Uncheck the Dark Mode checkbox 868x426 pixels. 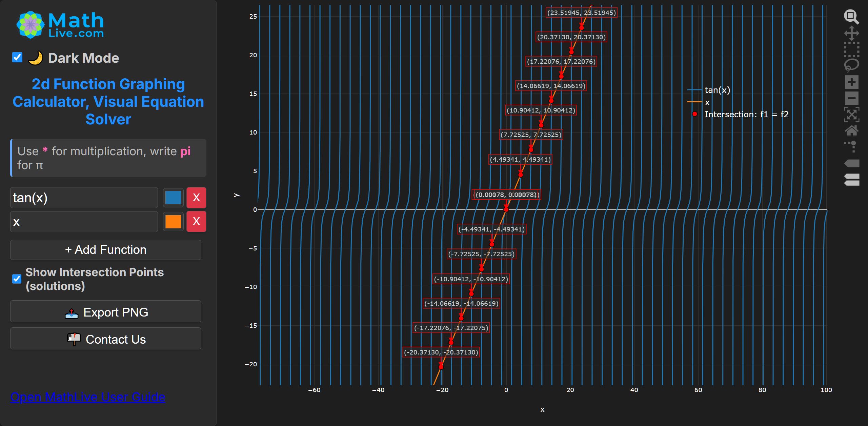[17, 58]
